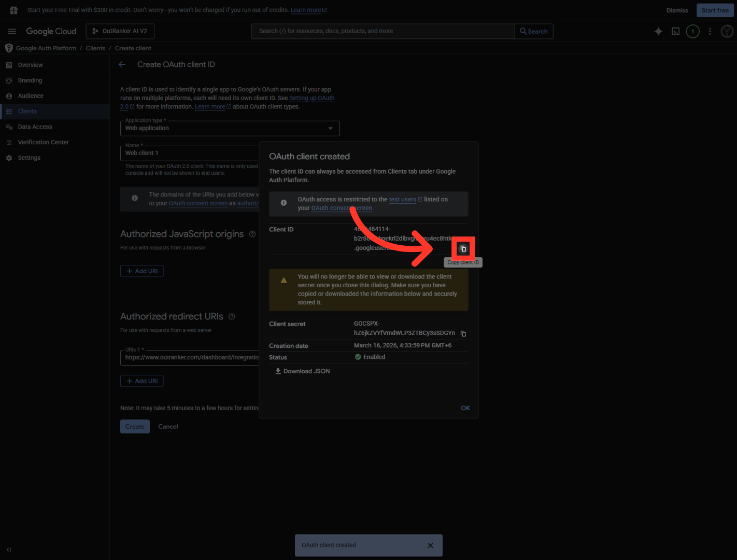Click the GOCSPX client secret value

point(405,328)
